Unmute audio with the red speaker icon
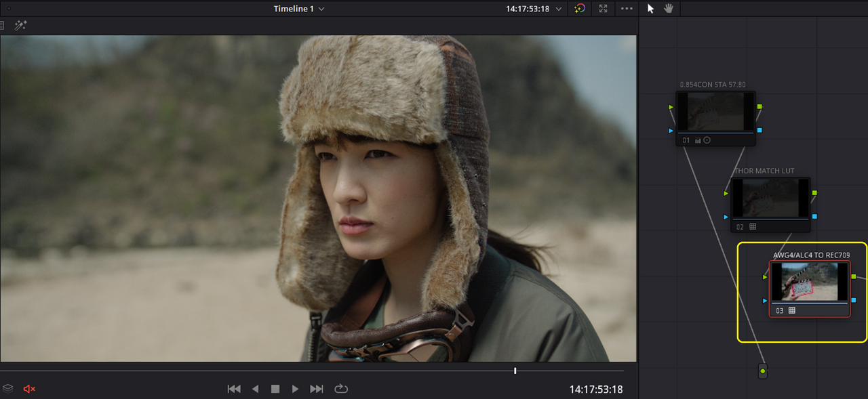 click(29, 389)
